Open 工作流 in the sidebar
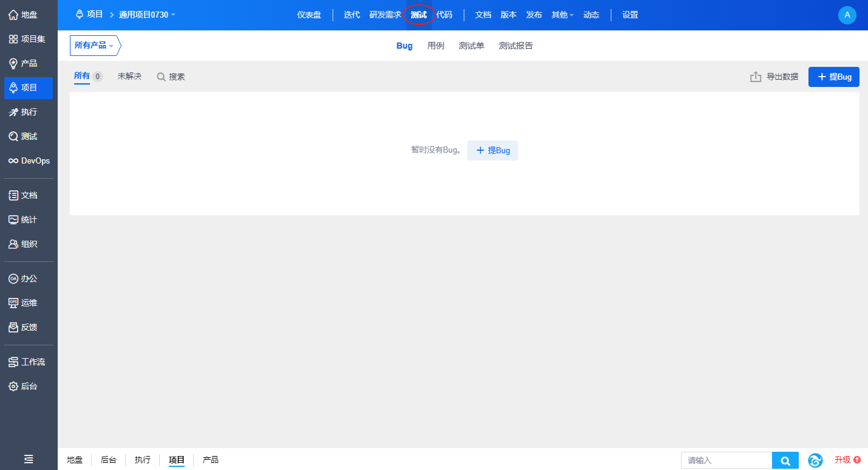The image size is (868, 470). point(29,362)
